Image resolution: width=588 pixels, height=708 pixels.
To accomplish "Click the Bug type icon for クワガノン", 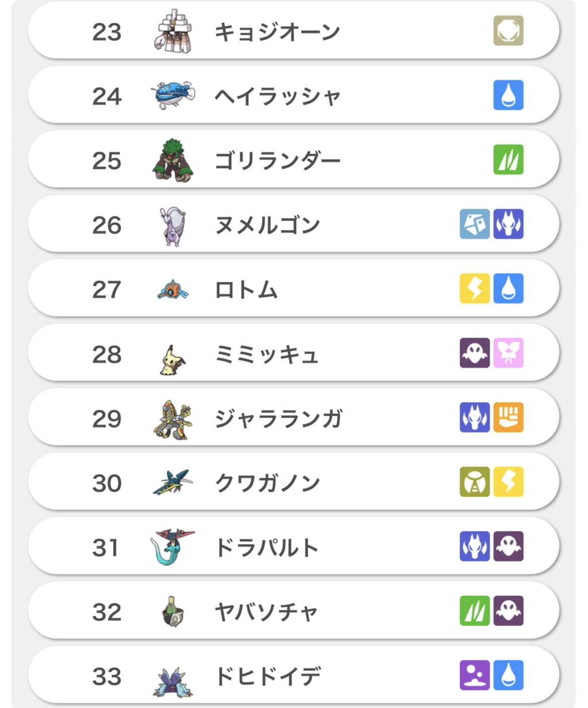I will pos(474,482).
